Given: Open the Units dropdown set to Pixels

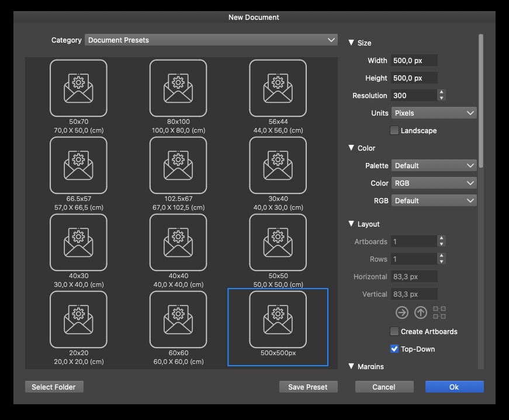Looking at the screenshot, I should tap(434, 113).
